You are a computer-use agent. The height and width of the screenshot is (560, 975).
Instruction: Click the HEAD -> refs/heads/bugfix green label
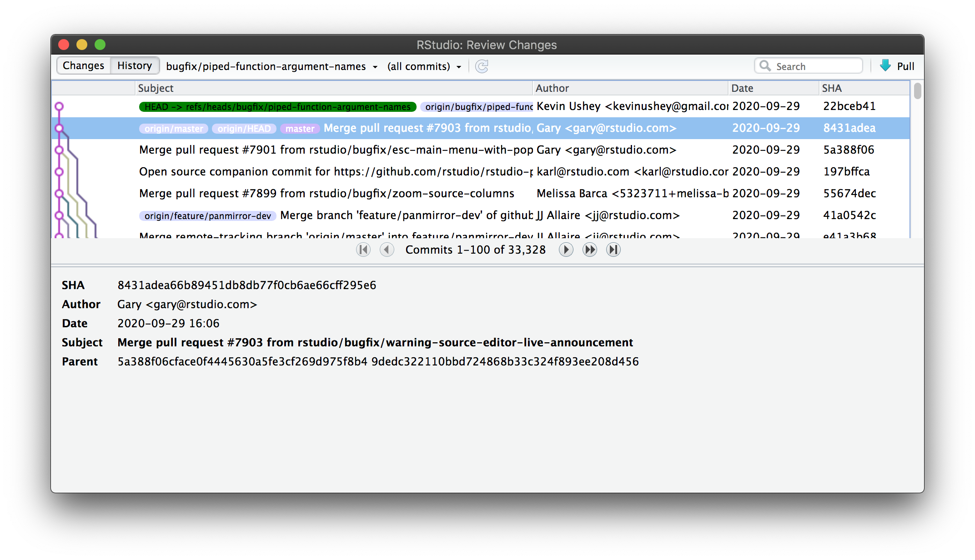click(x=277, y=107)
